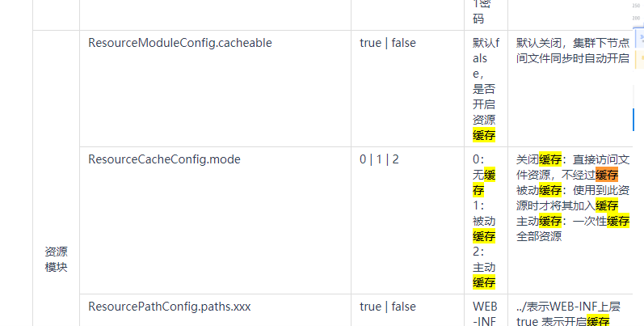Click the 资源模块 category cell
The width and height of the screenshot is (644, 326).
56,260
